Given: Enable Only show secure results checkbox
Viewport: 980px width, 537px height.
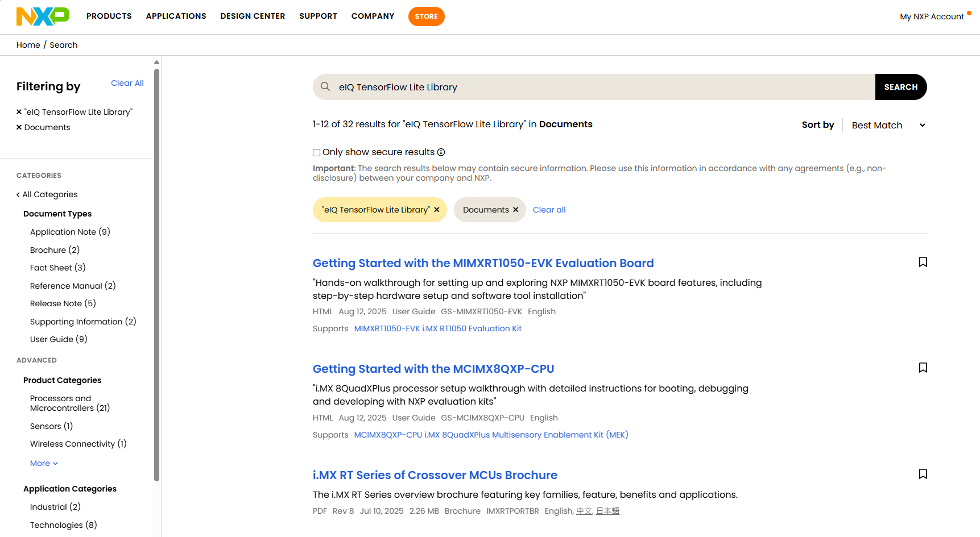Looking at the screenshot, I should coord(316,152).
